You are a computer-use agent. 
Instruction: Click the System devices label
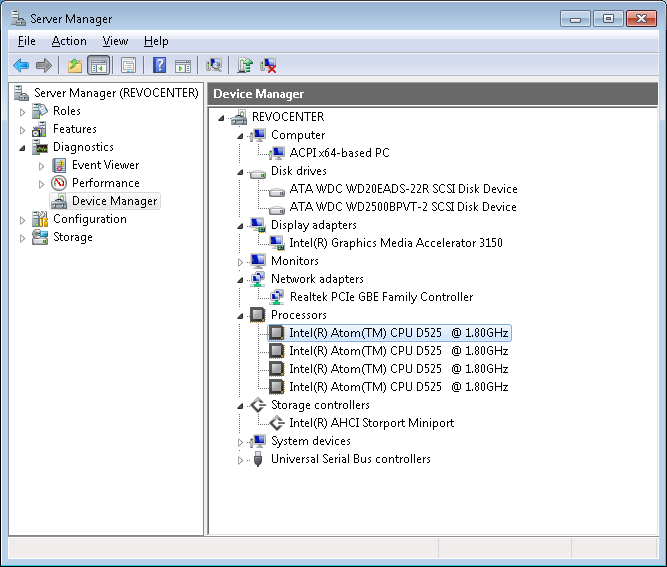[x=311, y=441]
